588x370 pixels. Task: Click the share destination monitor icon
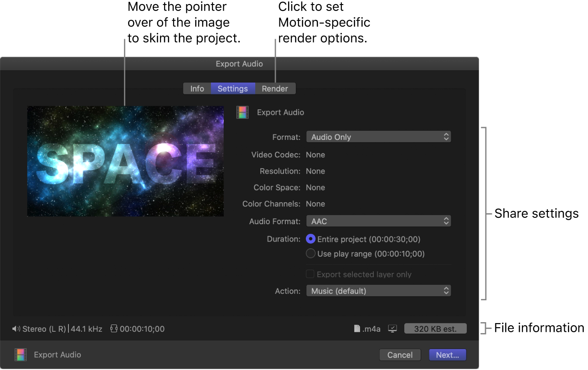coord(392,328)
